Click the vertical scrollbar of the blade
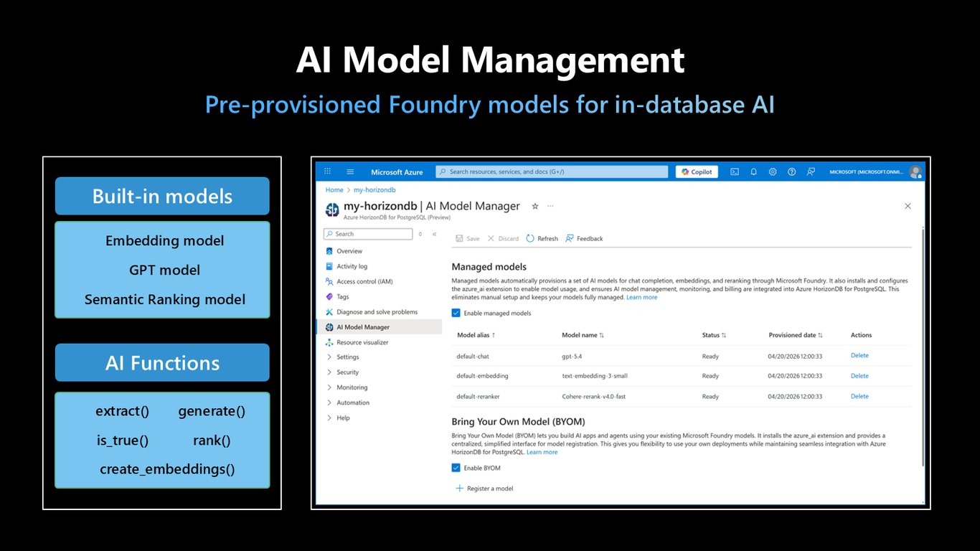 tap(923, 344)
